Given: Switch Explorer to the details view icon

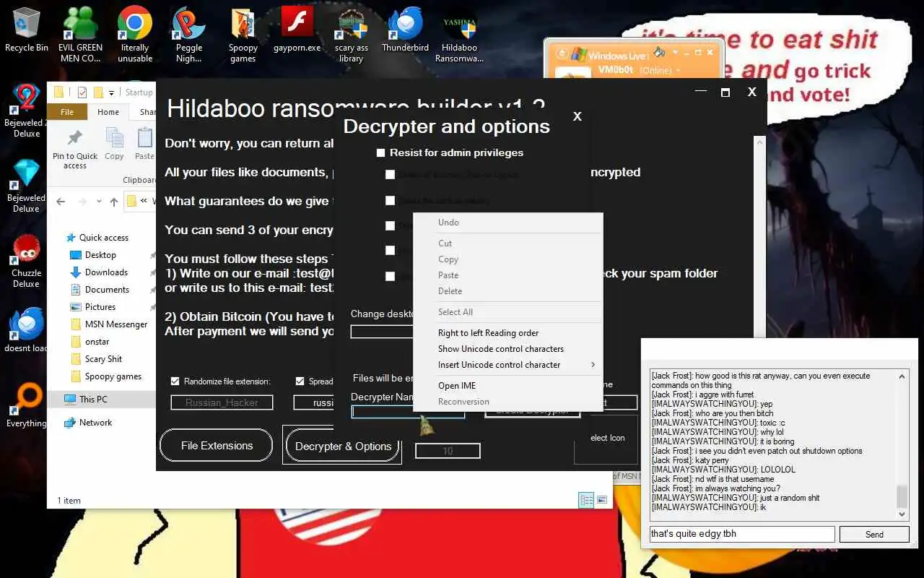Looking at the screenshot, I should pos(586,500).
